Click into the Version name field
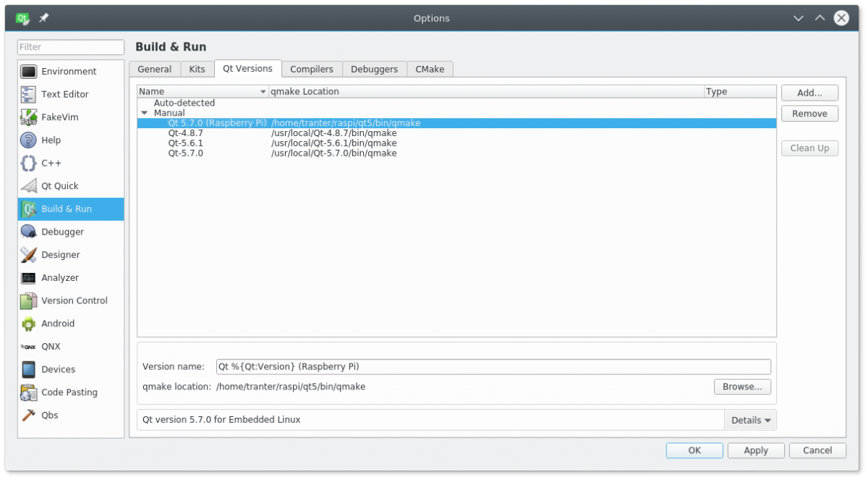 click(493, 367)
